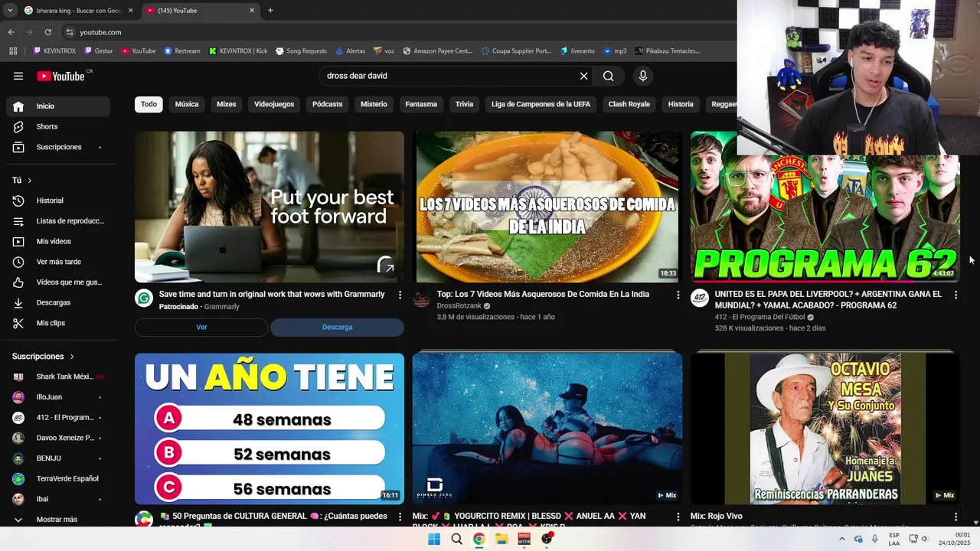
Task: Start voice search with microphone icon
Action: coord(642,76)
